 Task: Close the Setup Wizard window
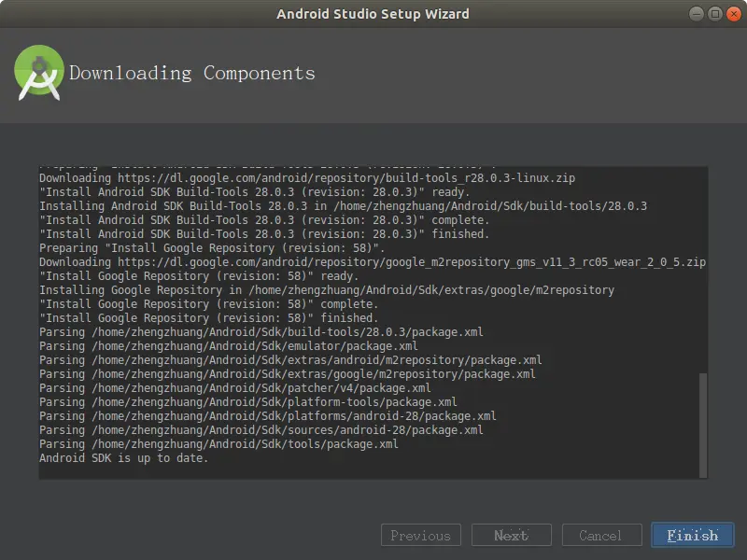tap(734, 14)
